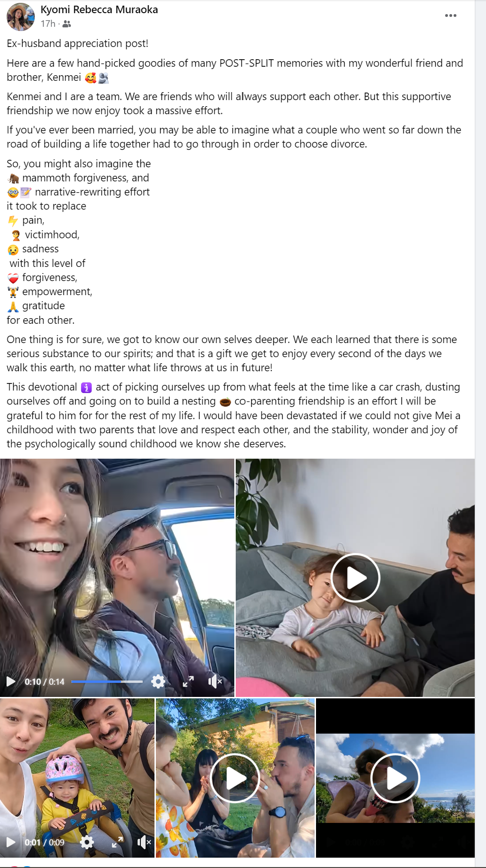Play the bike helmet video at bottom left
486x868 pixels.
point(11,842)
